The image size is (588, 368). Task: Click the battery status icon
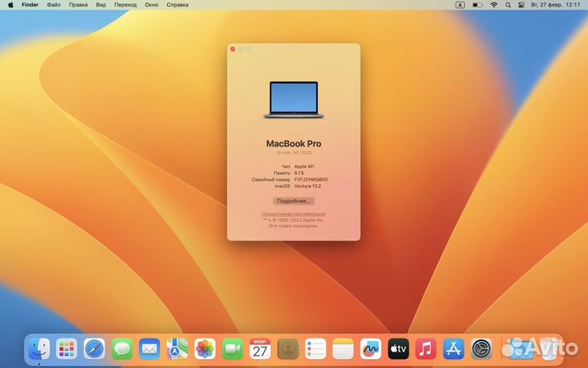point(477,5)
